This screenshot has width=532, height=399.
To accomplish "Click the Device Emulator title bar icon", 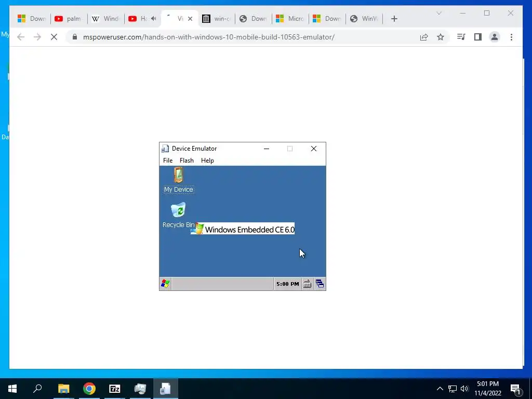I will click(x=165, y=149).
